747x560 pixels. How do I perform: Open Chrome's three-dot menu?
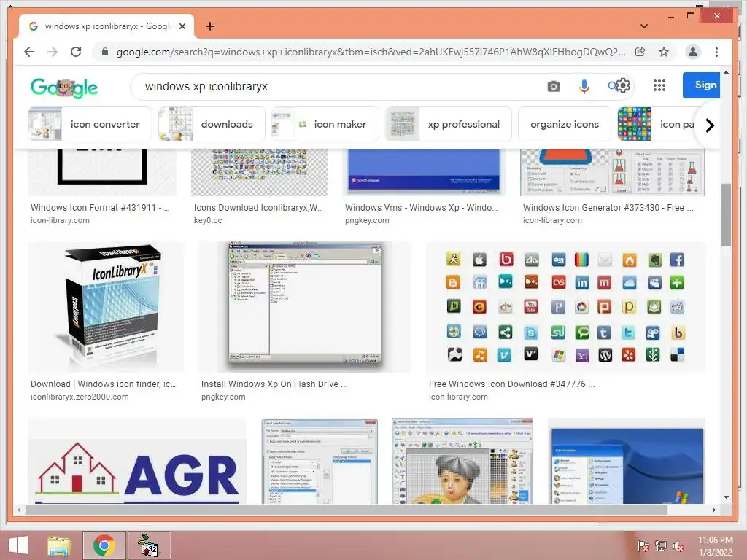coord(716,52)
